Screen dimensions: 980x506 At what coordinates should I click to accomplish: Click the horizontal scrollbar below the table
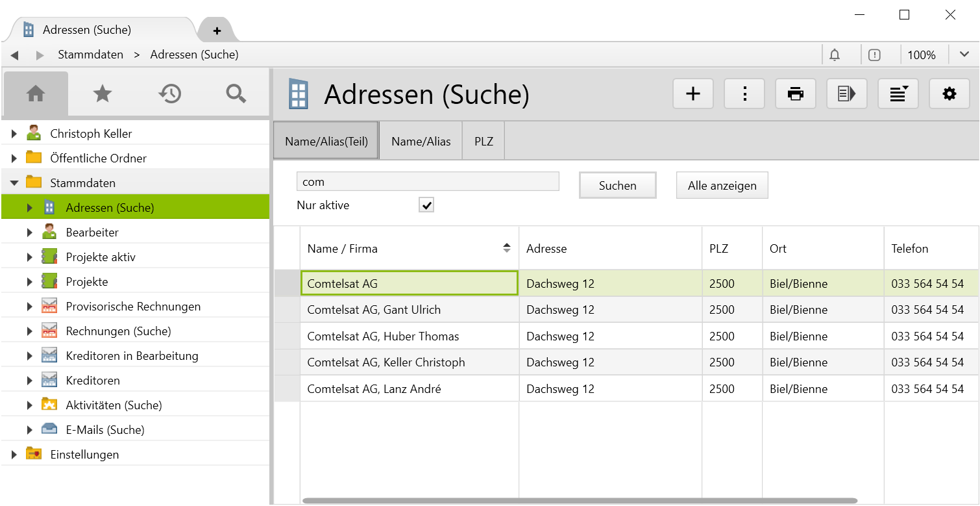click(579, 501)
